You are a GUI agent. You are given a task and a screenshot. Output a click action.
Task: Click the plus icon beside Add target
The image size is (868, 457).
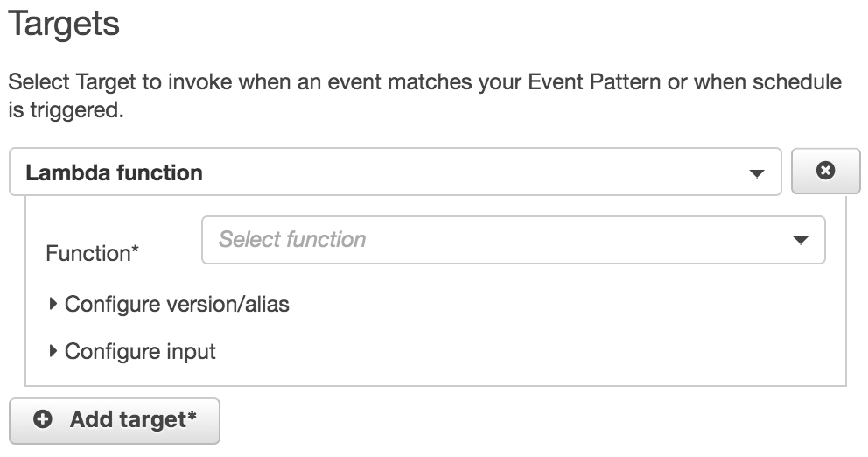pyautogui.click(x=42, y=420)
